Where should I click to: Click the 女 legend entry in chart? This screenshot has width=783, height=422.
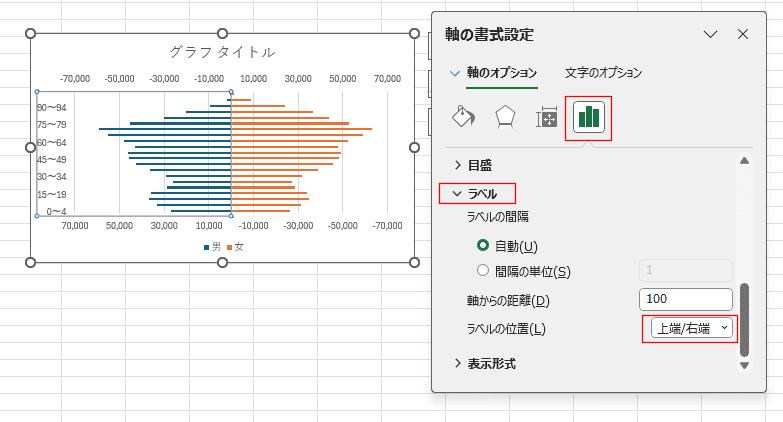click(x=236, y=247)
